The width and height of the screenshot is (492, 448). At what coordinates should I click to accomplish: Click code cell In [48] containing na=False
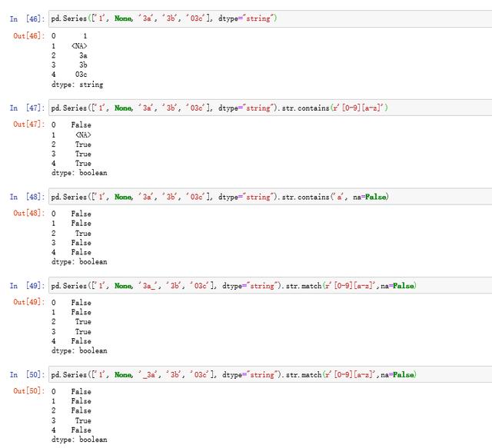pyautogui.click(x=270, y=197)
